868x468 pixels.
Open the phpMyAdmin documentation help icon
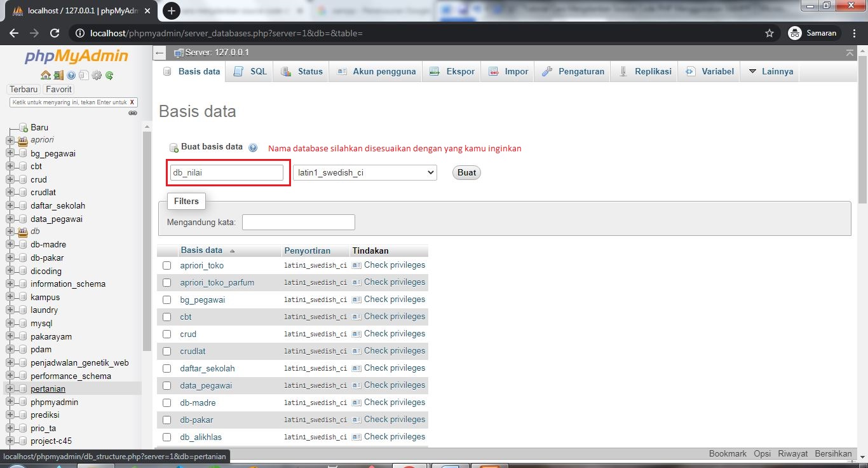coord(70,75)
